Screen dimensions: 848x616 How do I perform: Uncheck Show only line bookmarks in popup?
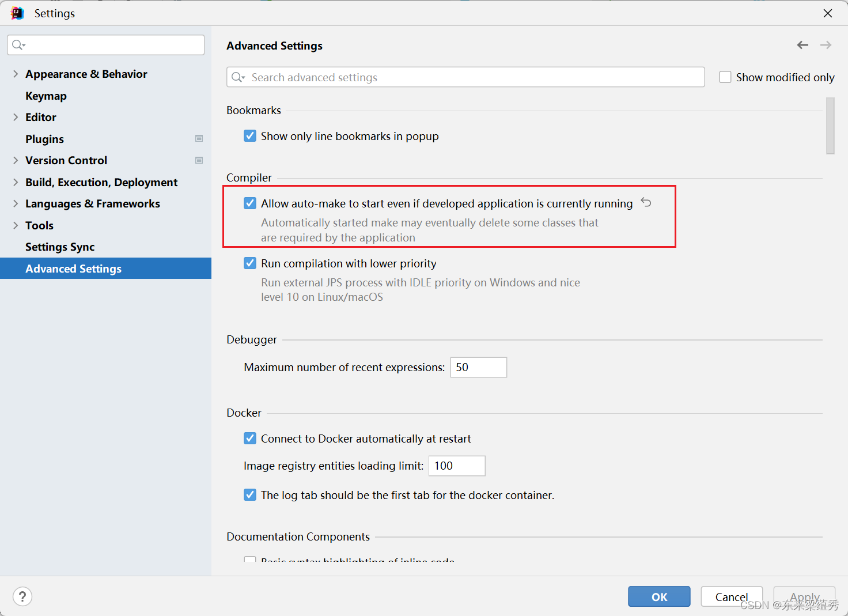coord(250,136)
